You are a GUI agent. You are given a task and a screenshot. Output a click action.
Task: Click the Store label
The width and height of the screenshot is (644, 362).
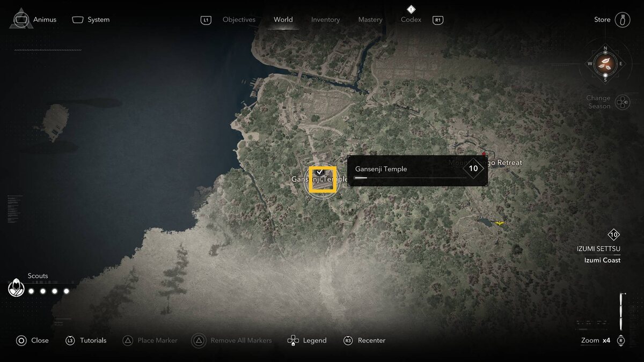(x=602, y=20)
